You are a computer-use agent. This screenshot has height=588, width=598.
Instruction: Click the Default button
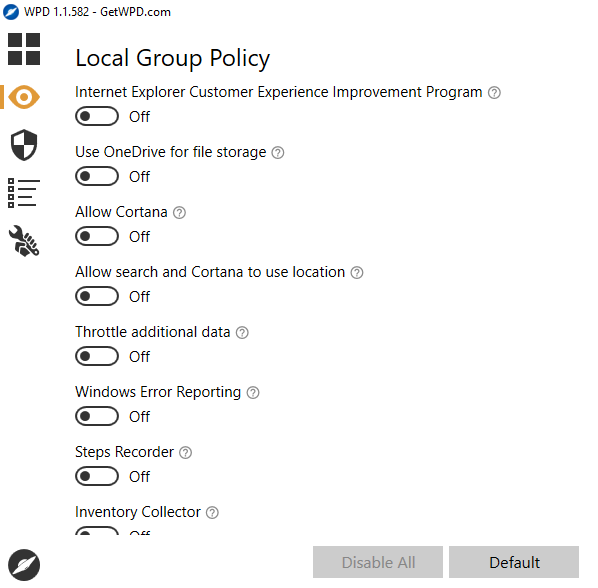514,562
